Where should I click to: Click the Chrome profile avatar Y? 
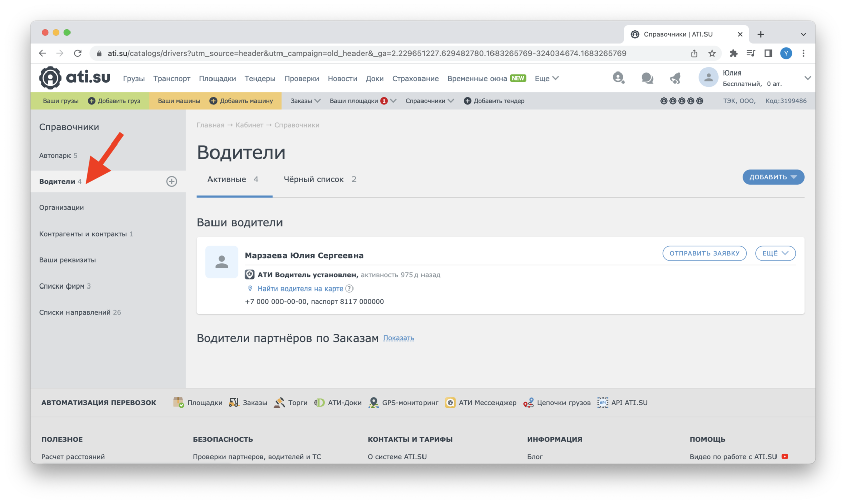[786, 53]
